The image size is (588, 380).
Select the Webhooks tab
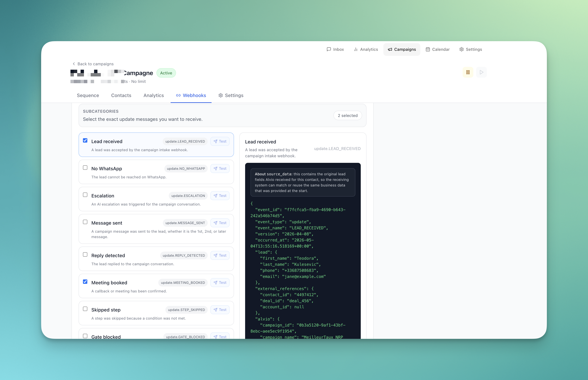[x=191, y=96]
